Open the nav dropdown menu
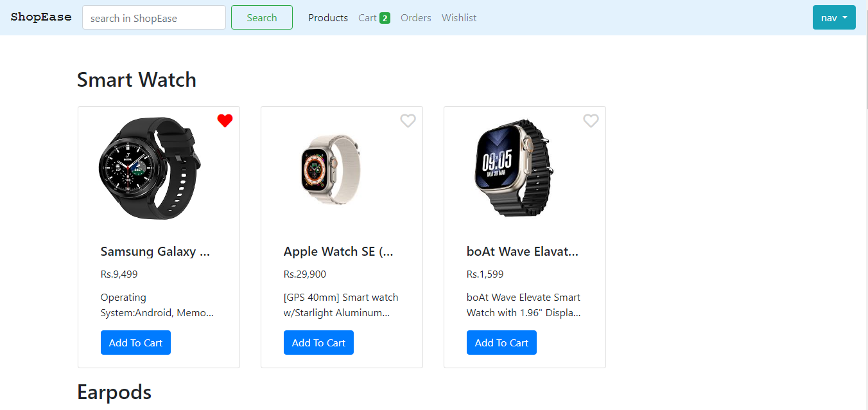The image size is (868, 410). pyautogui.click(x=834, y=17)
